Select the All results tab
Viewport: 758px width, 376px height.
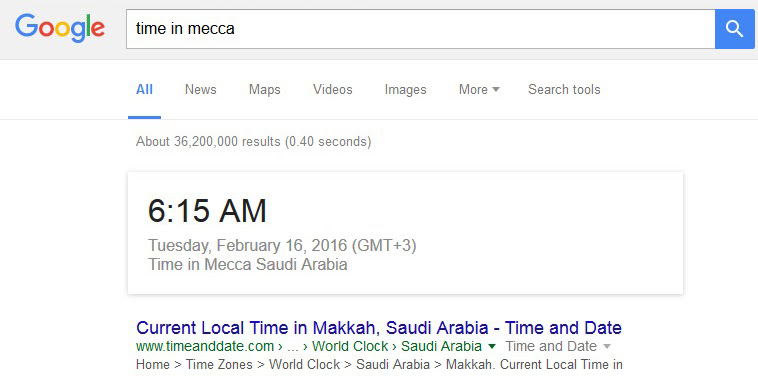pos(144,89)
